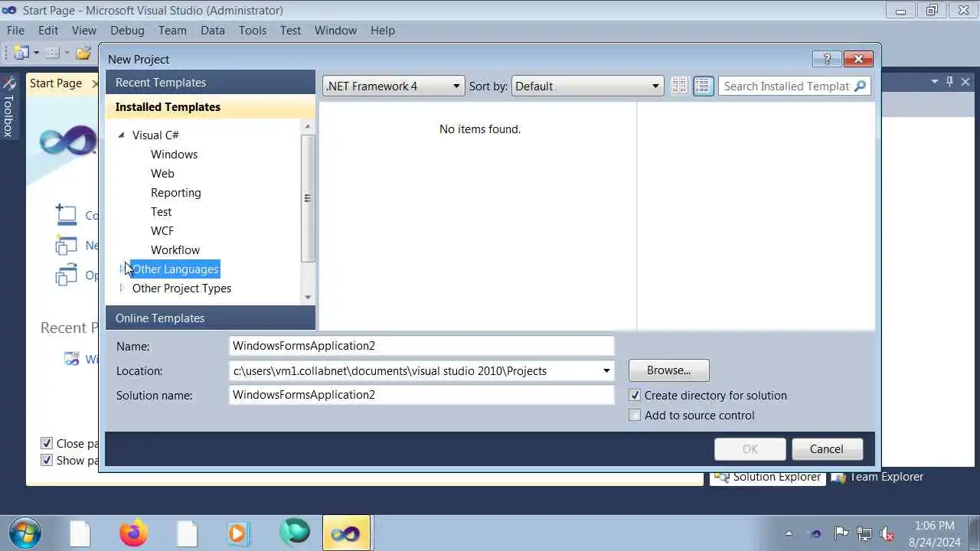Select Workflow template category
Image resolution: width=980 pixels, height=551 pixels.
click(175, 249)
